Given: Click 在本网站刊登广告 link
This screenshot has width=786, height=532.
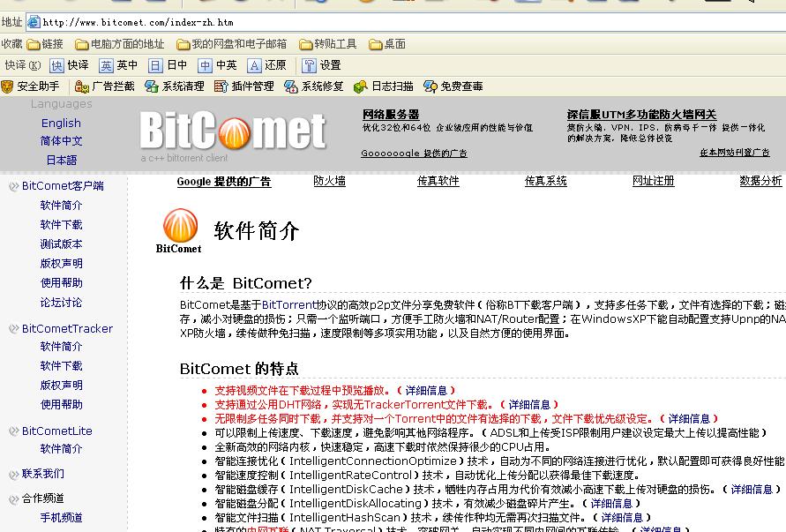Looking at the screenshot, I should pyautogui.click(x=734, y=152).
